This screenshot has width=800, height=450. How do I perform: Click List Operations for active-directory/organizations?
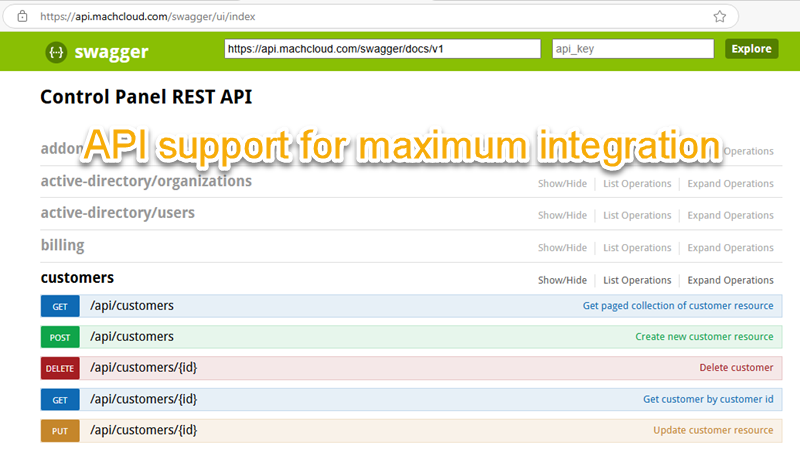[x=637, y=184]
